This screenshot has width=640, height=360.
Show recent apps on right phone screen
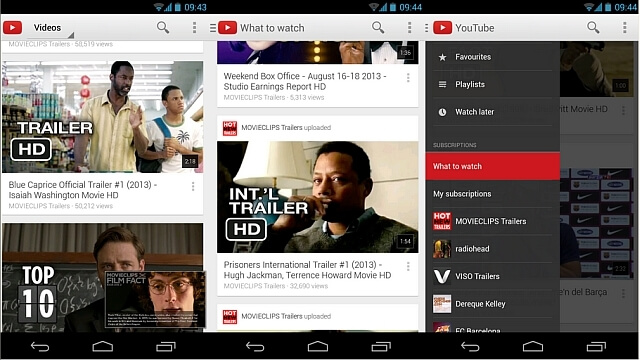pyautogui.click(x=596, y=347)
